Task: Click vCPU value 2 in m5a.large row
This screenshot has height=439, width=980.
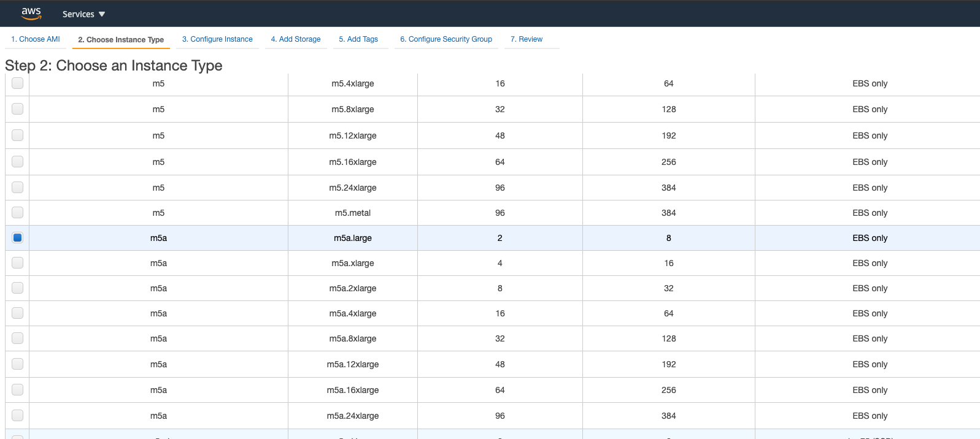Action: point(500,238)
